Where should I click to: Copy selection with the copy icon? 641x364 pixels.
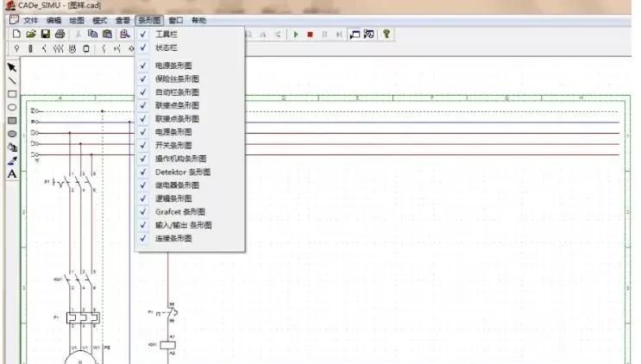[93, 34]
